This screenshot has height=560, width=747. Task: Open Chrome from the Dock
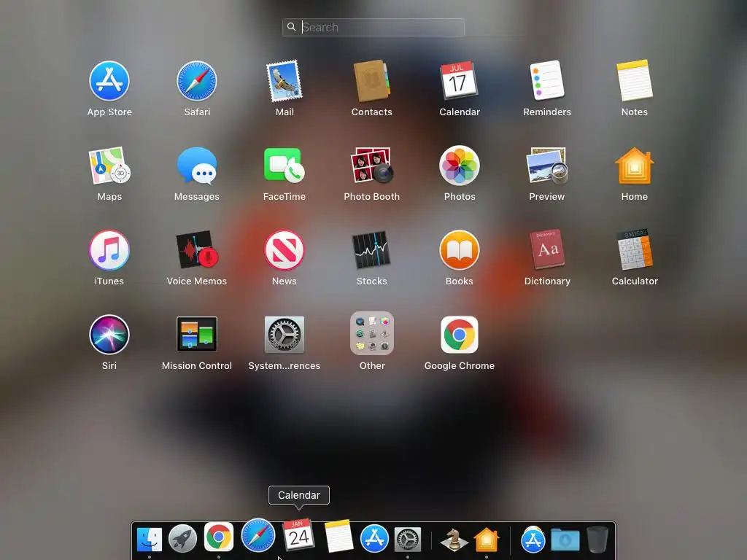tap(219, 537)
